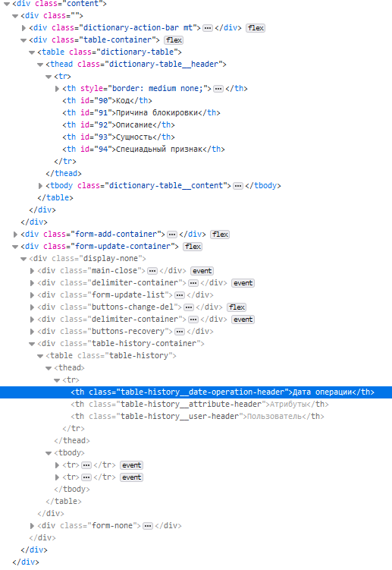Select th id="93" Сущность row
This screenshot has height=570, width=392.
point(118,137)
